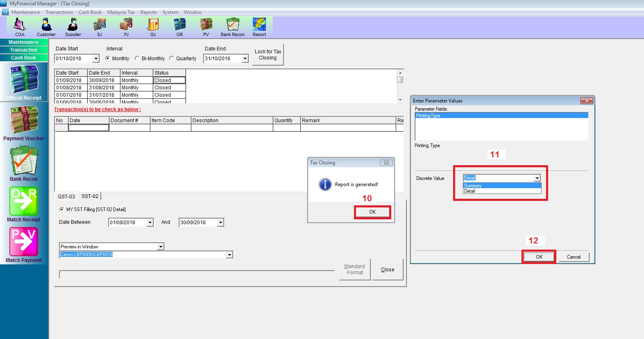This screenshot has height=339, width=644.
Task: Expand the Date Start dropdown
Action: pyautogui.click(x=96, y=59)
